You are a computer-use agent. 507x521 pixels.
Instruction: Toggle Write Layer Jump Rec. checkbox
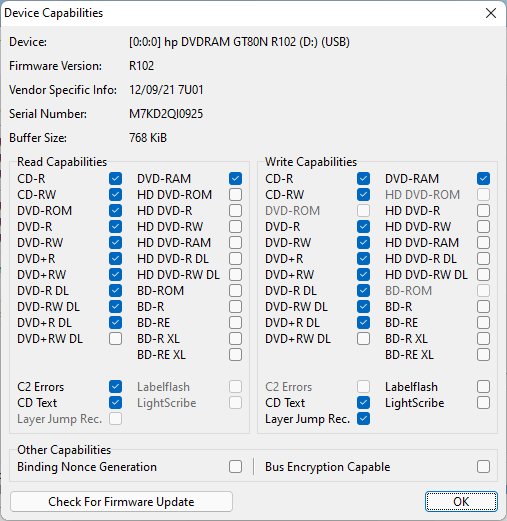[363, 418]
